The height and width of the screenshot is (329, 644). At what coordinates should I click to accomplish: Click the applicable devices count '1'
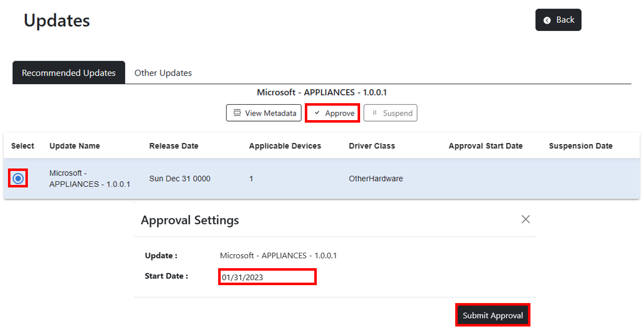click(x=252, y=178)
